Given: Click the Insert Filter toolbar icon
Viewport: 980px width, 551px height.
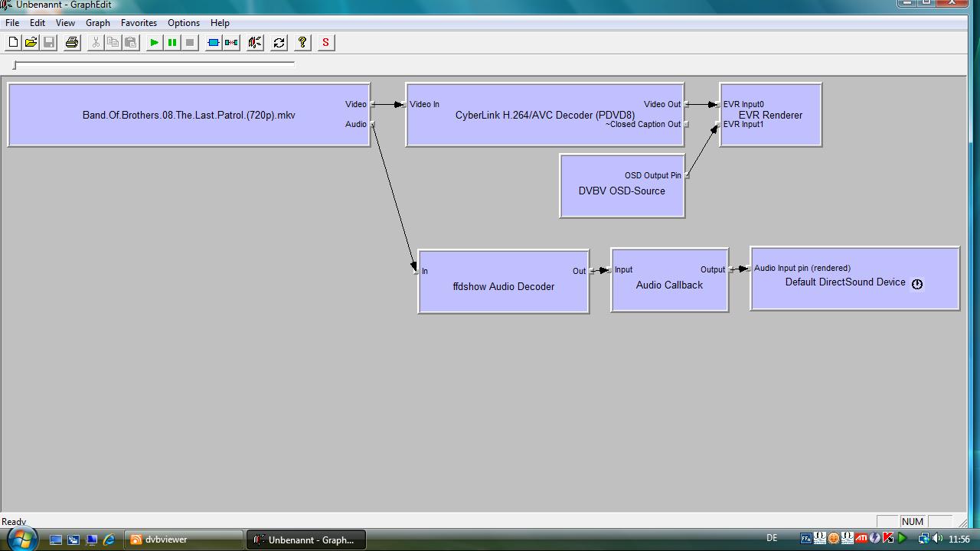Looking at the screenshot, I should click(x=214, y=43).
